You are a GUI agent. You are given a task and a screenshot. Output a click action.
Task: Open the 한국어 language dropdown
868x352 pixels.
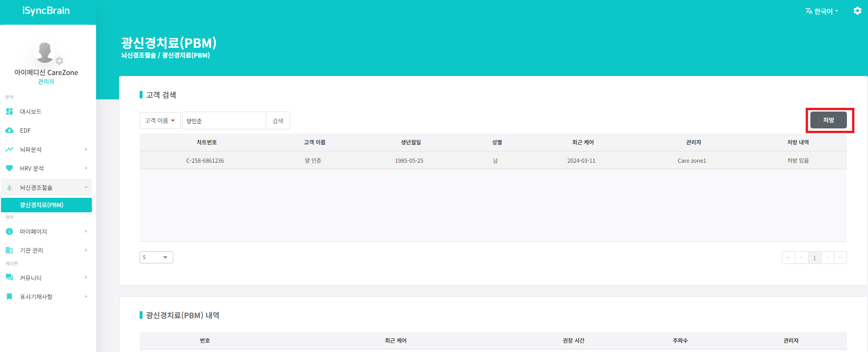tap(822, 11)
